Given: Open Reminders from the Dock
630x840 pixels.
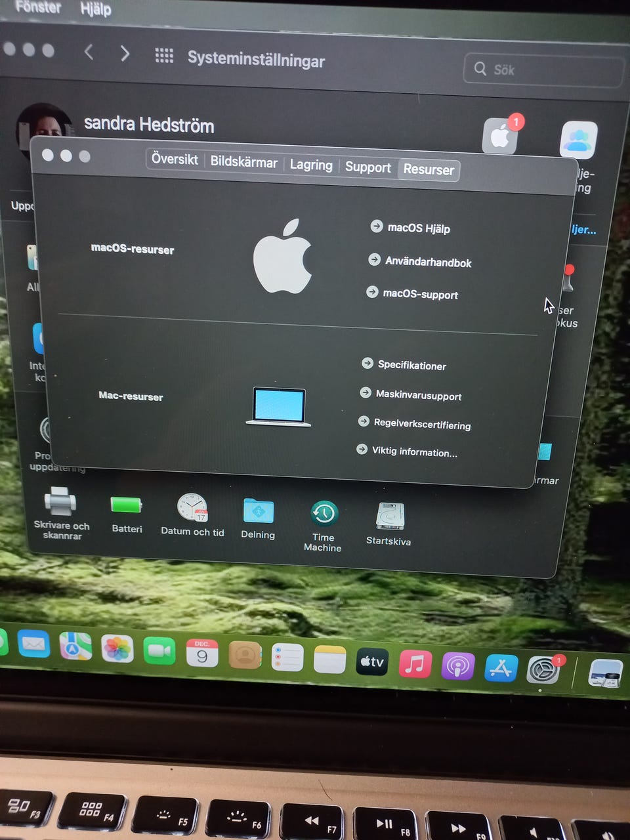Looking at the screenshot, I should tap(287, 657).
